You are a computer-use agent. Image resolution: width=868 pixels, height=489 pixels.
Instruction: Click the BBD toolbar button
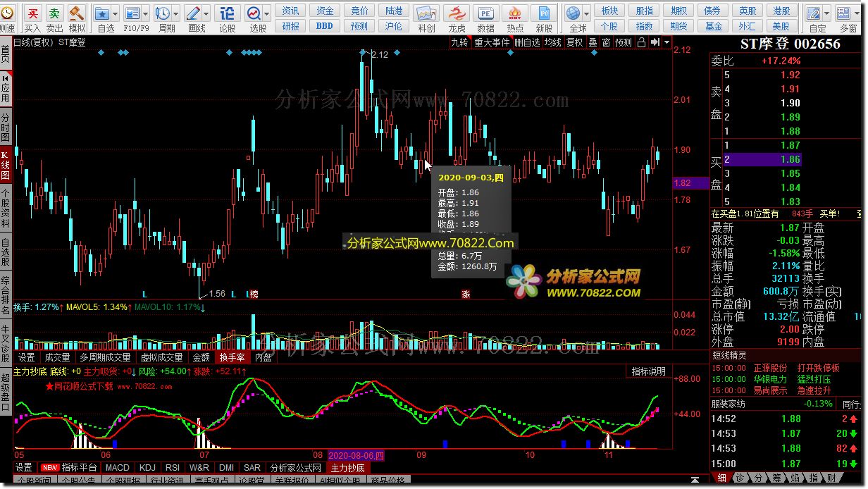point(325,26)
